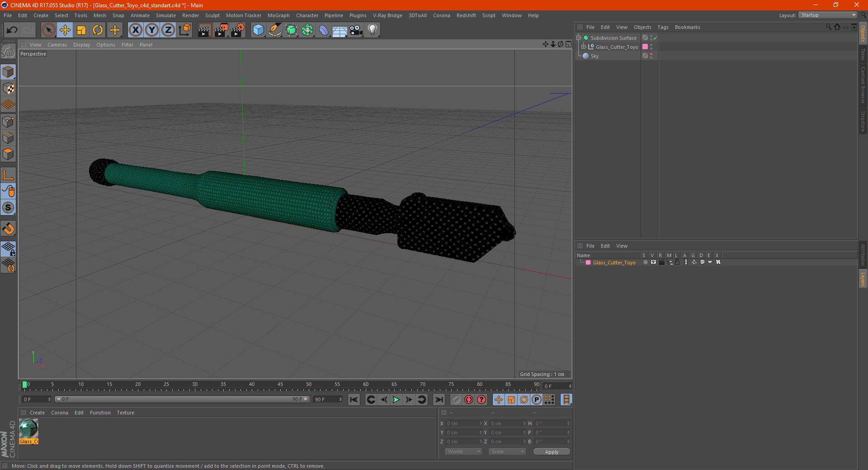Screen dimensions: 868x470
Task: Toggle Y axis lock
Action: (x=152, y=30)
